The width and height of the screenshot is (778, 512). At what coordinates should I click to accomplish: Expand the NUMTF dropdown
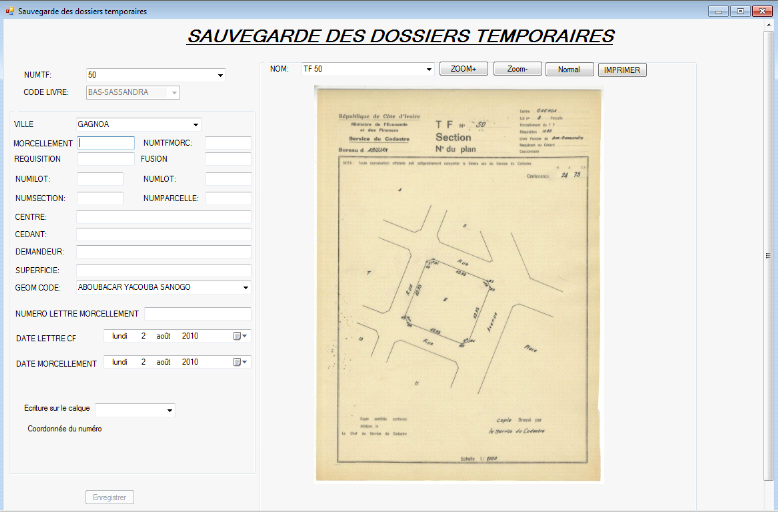[219, 74]
